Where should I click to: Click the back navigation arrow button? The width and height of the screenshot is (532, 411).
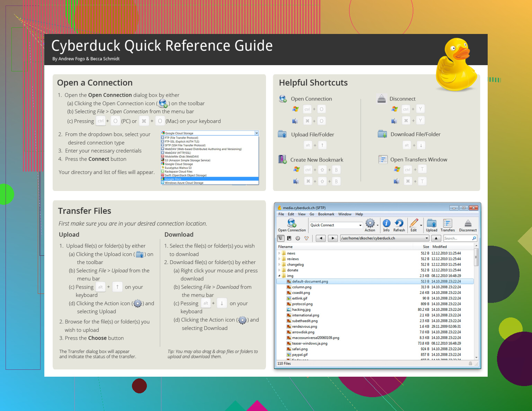[321, 238]
